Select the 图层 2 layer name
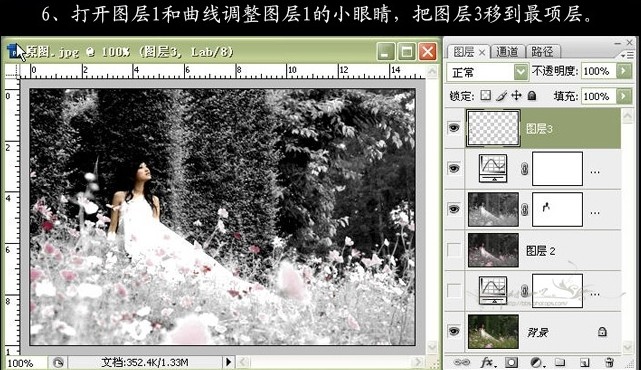The width and height of the screenshot is (641, 370). 540,251
